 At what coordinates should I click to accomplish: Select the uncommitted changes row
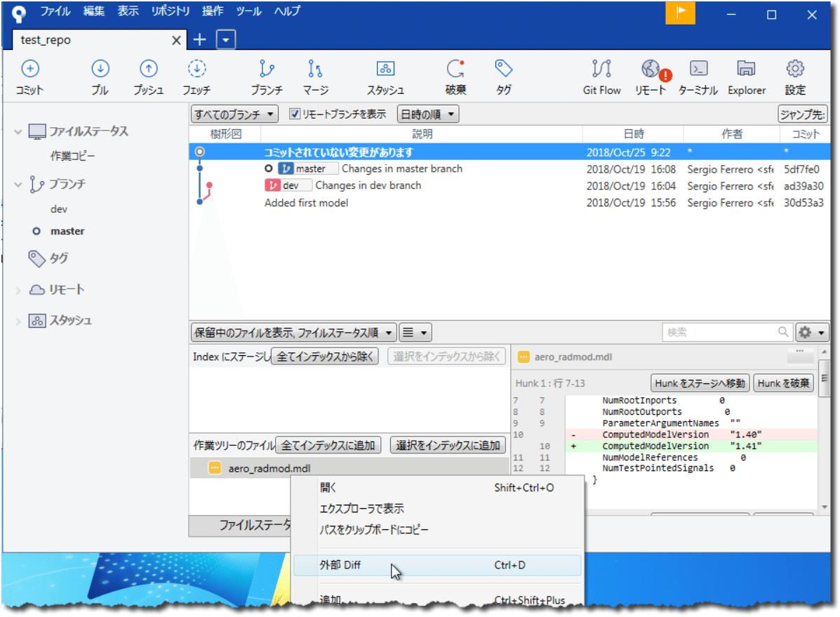click(x=509, y=152)
